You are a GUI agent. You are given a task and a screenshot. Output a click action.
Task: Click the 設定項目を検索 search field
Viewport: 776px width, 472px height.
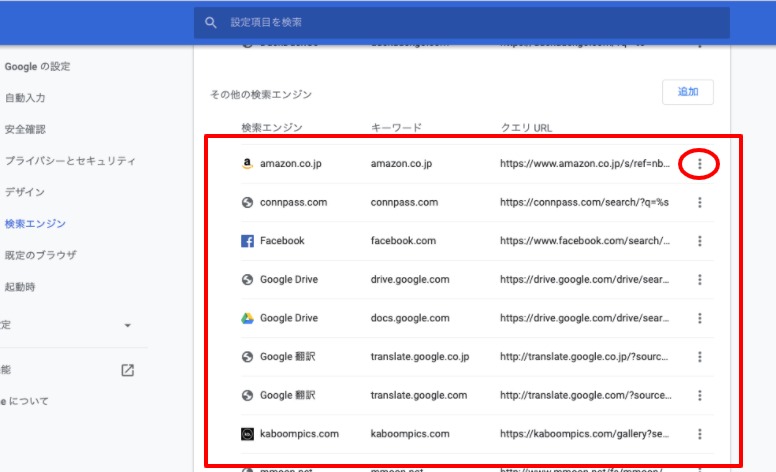pyautogui.click(x=460, y=22)
